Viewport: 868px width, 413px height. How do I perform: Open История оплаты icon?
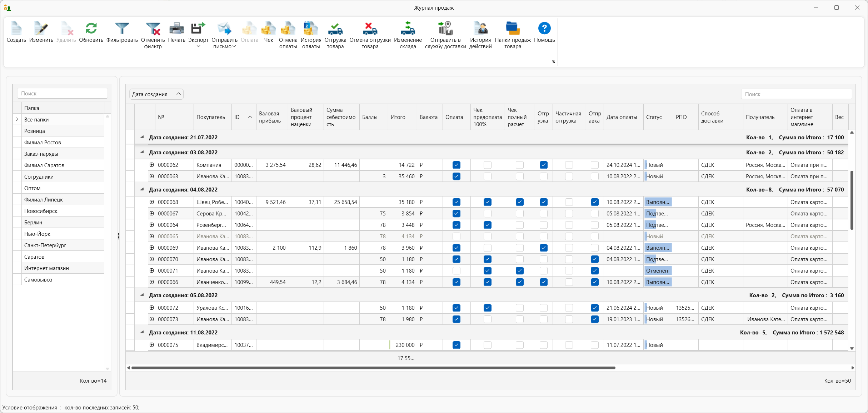coord(311,29)
